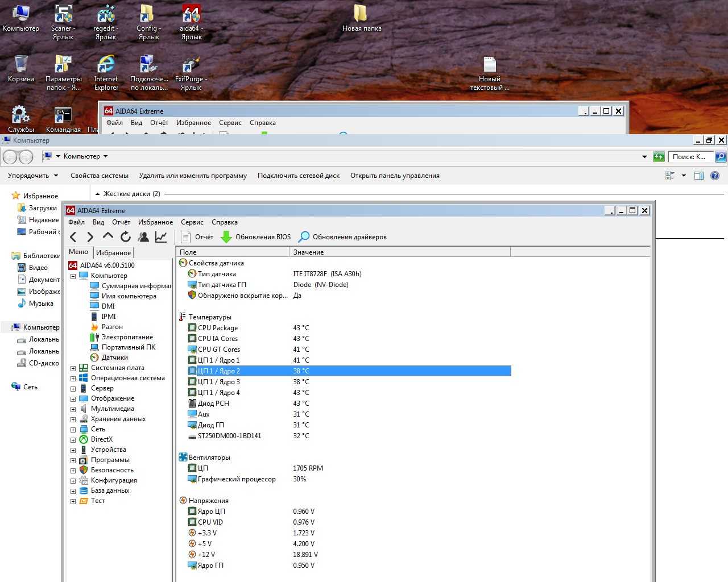Image resolution: width=728 pixels, height=582 pixels.
Task: Select Суммарная информация tree item
Action: pyautogui.click(x=131, y=286)
